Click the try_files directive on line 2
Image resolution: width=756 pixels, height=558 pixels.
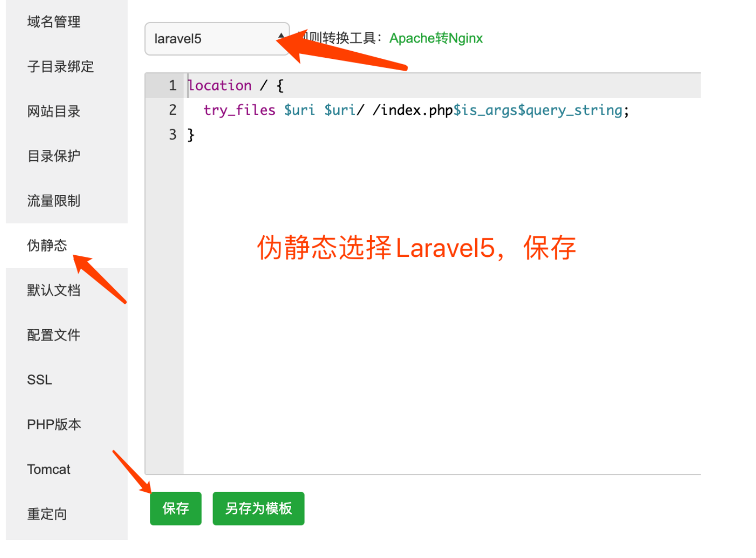[239, 110]
